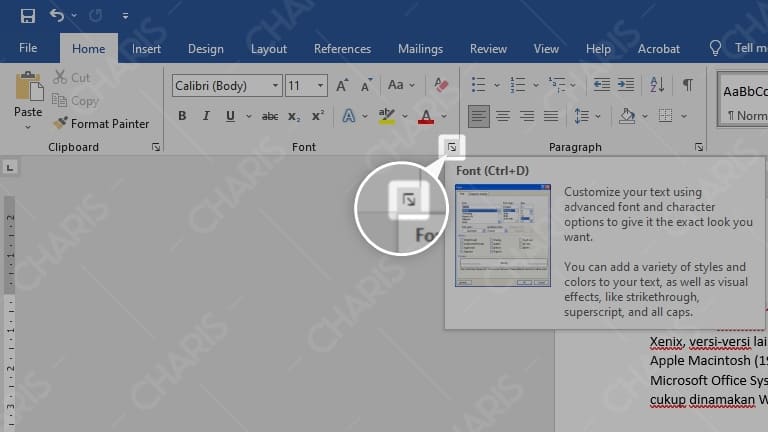Open highlight color options arrow
Viewport: 768px width, 432px height.
coord(405,116)
